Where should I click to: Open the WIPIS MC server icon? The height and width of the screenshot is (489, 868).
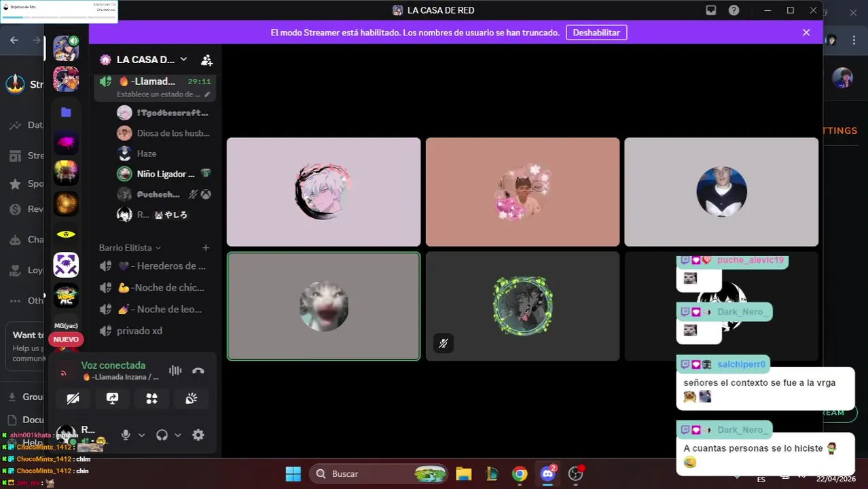tap(66, 295)
